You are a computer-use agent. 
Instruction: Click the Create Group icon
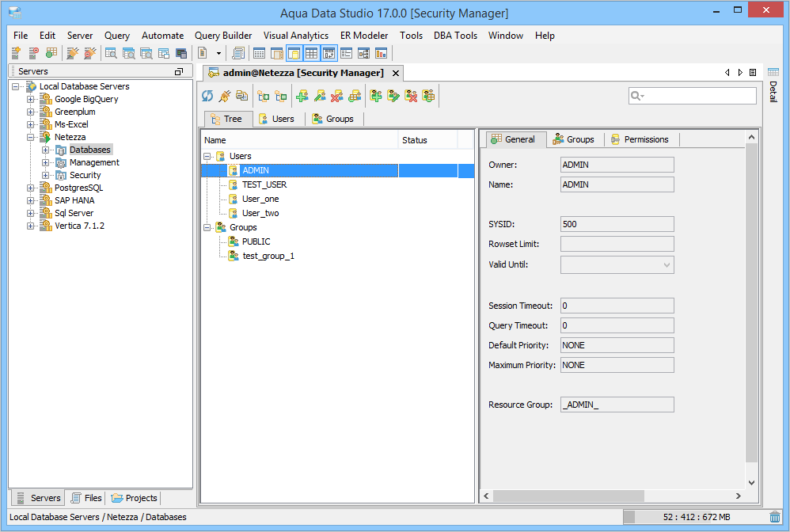click(x=376, y=96)
